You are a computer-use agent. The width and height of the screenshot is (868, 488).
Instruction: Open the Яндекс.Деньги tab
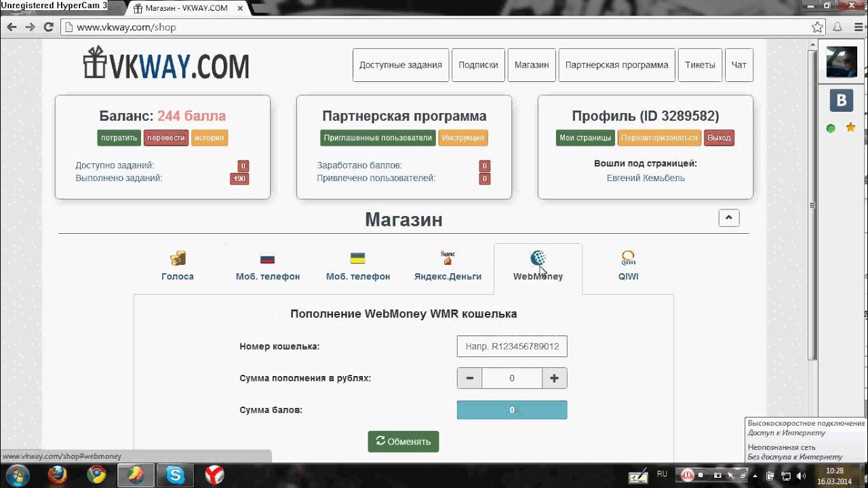(x=448, y=266)
